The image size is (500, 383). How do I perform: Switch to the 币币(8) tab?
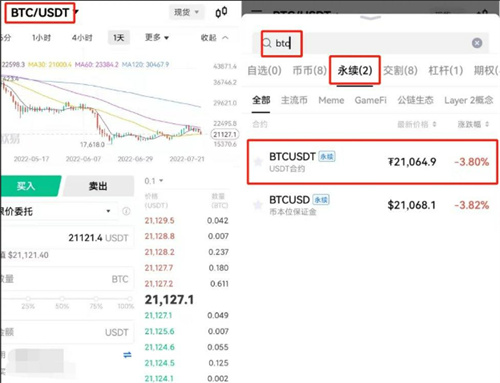(x=310, y=71)
